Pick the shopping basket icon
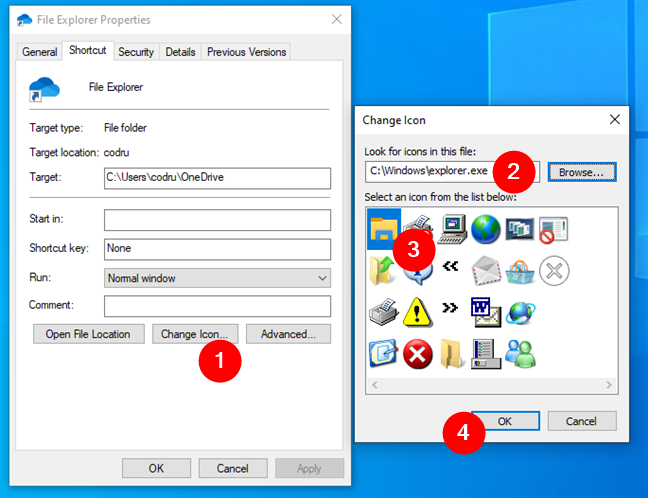The height and width of the screenshot is (498, 648). (x=520, y=272)
